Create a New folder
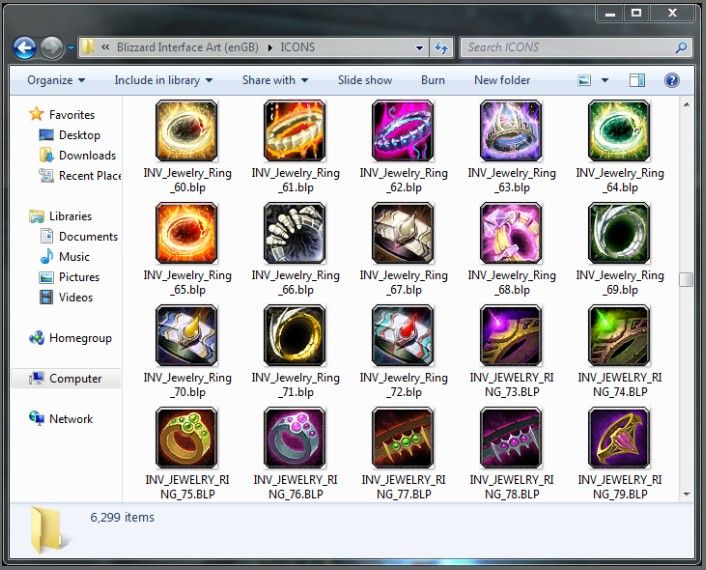706x570 pixels. coord(502,80)
